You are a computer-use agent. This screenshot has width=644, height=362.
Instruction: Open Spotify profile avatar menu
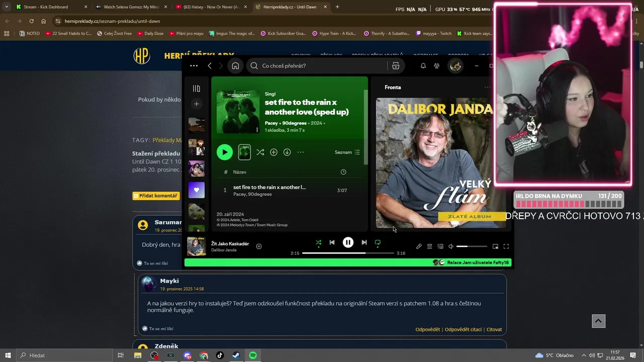456,66
